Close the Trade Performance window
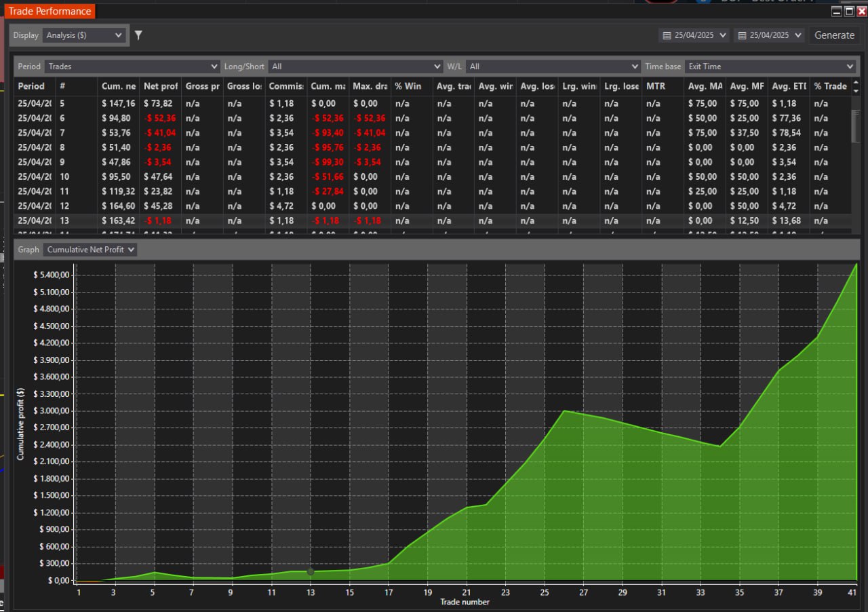Screen dimensions: 868x612 pos(861,12)
